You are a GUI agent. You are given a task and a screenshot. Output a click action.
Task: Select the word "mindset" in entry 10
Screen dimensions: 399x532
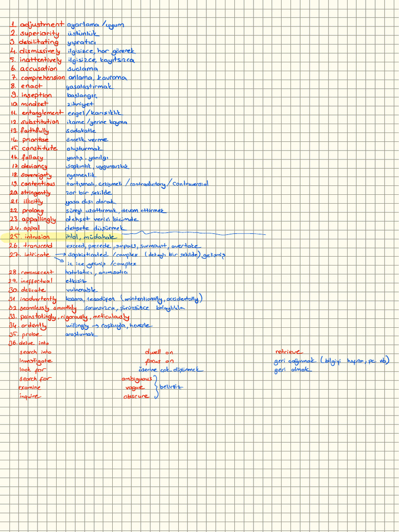34,104
